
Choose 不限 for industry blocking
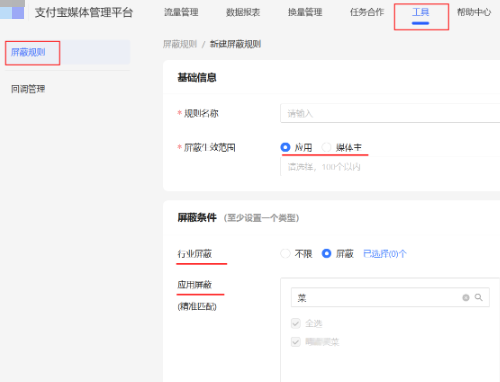tap(285, 254)
